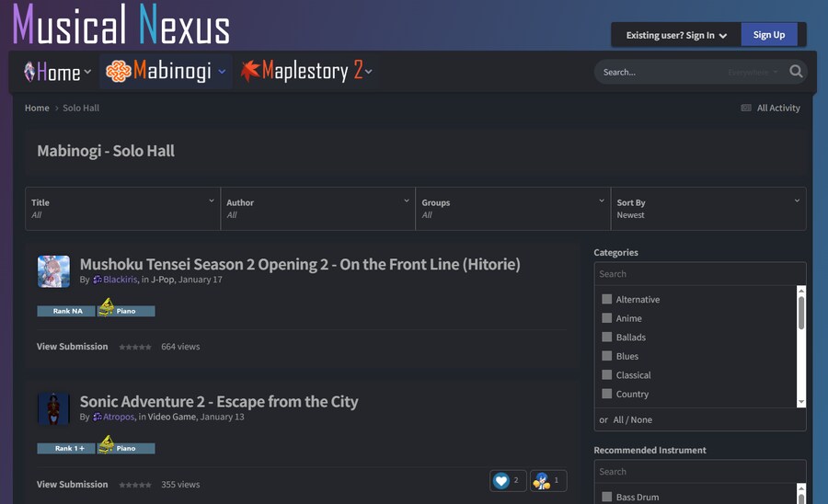Click the music note icon beside Blackiris
This screenshot has width=828, height=504.
98,280
